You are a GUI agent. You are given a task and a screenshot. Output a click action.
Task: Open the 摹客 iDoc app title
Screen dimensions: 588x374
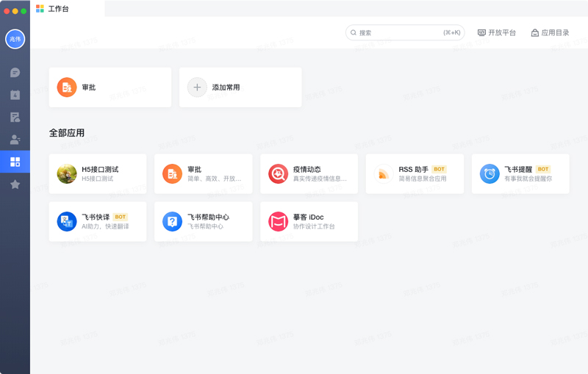(308, 217)
